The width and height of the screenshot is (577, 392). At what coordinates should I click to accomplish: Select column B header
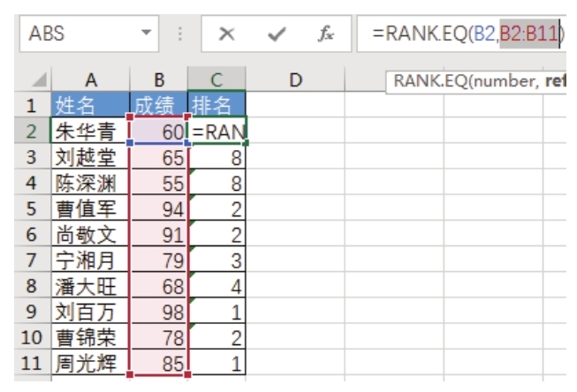(x=159, y=81)
